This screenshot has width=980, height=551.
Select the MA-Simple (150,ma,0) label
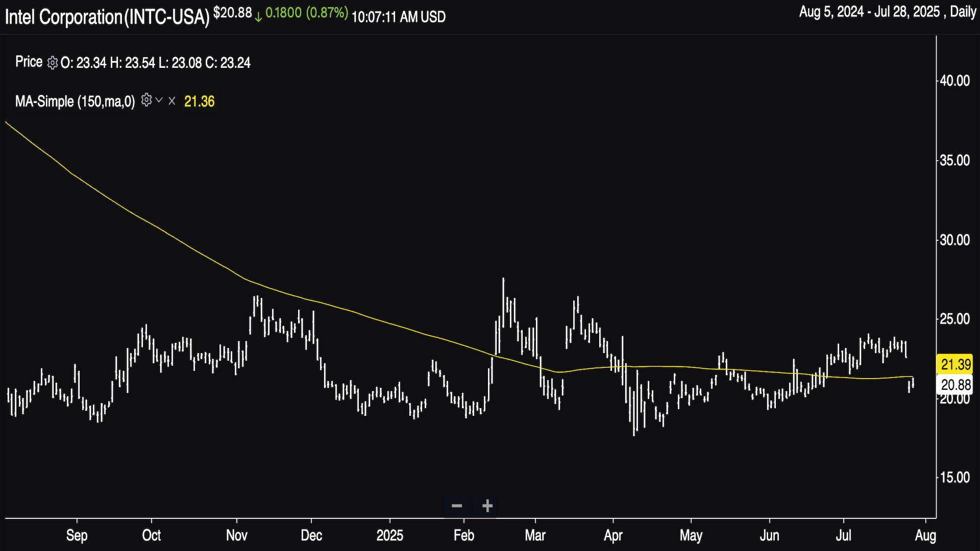tap(75, 102)
